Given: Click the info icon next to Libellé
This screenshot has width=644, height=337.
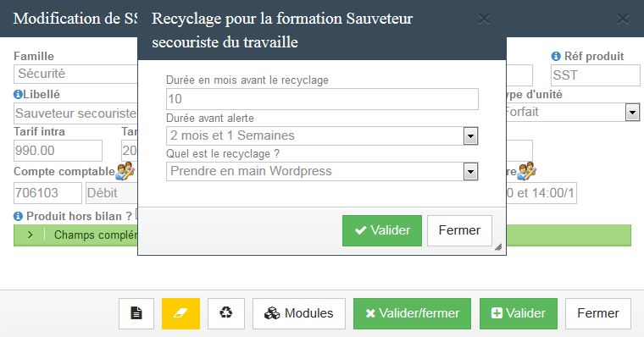Looking at the screenshot, I should pyautogui.click(x=18, y=94).
